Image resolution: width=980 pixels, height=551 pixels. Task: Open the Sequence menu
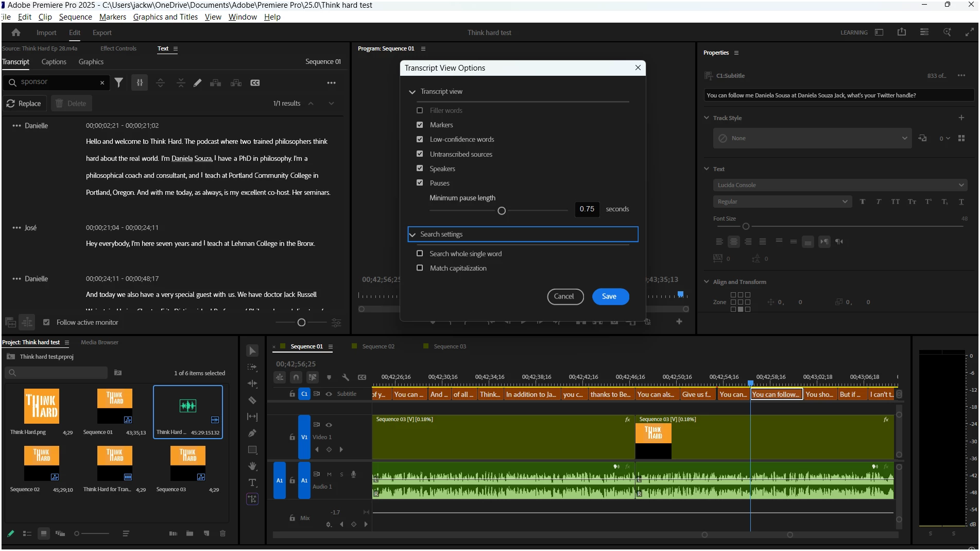point(75,17)
